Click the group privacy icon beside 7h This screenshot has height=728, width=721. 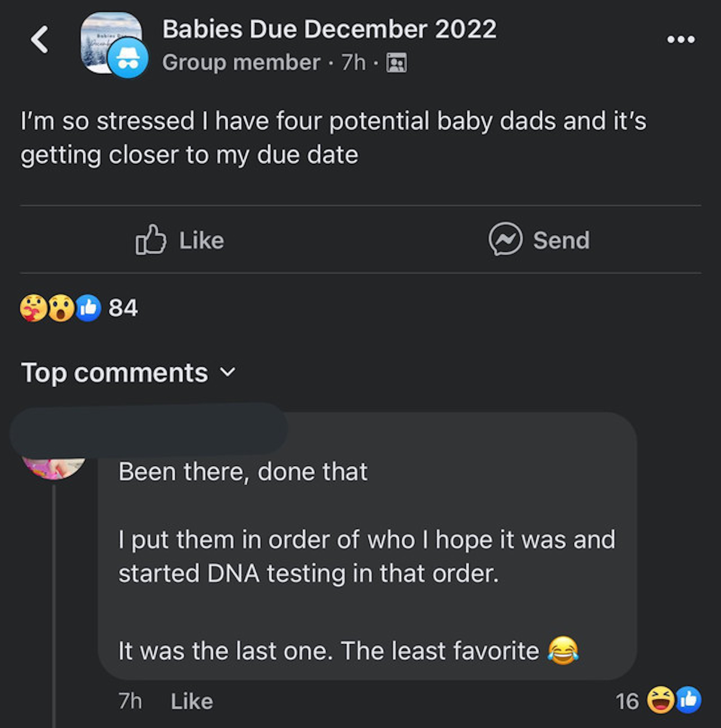click(396, 63)
